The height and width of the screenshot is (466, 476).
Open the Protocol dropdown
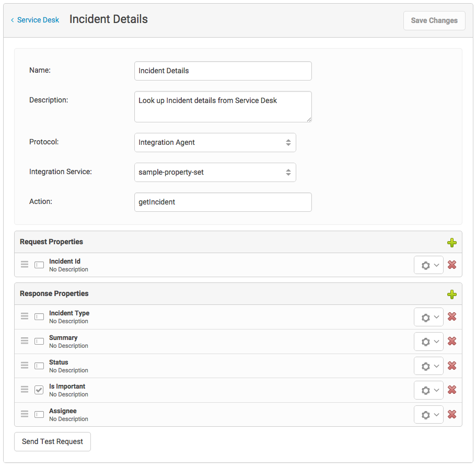pyautogui.click(x=215, y=142)
